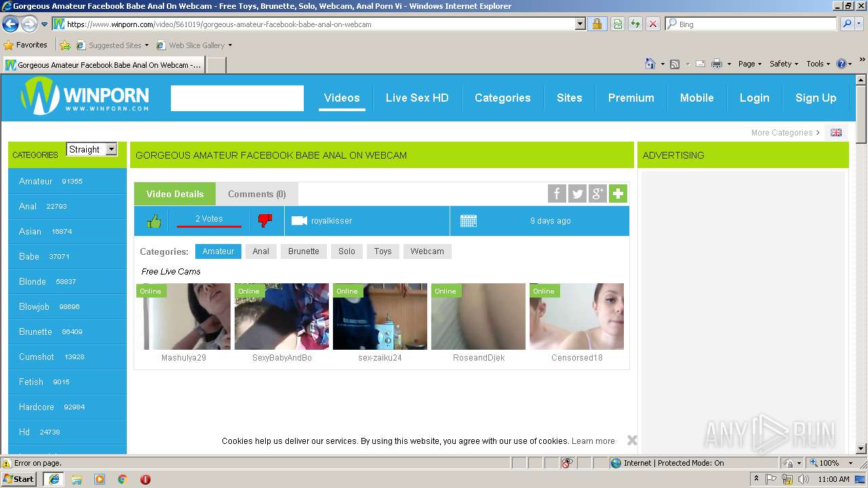This screenshot has height=488, width=868.
Task: Open the search provider dropdown arrow
Action: 859,24
